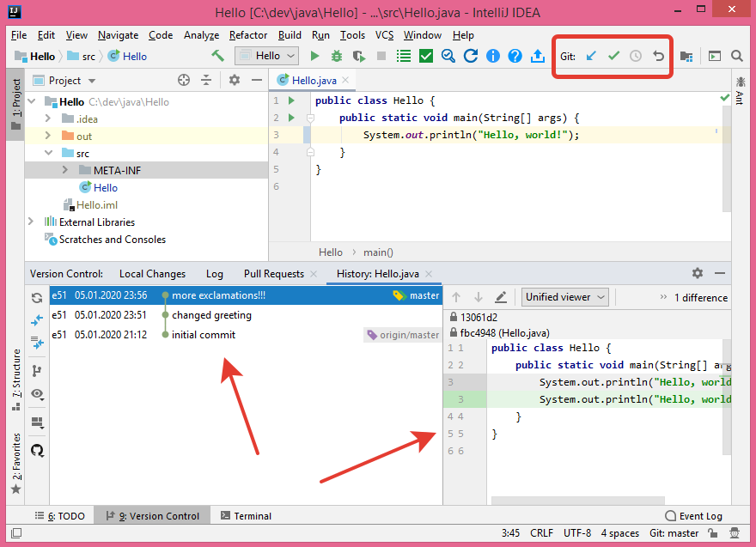Switch to the Pull Requests tab

pyautogui.click(x=274, y=274)
